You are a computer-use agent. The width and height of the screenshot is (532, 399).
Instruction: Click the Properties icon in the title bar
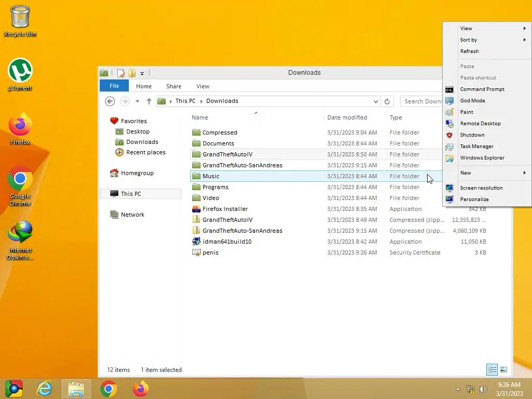point(121,73)
